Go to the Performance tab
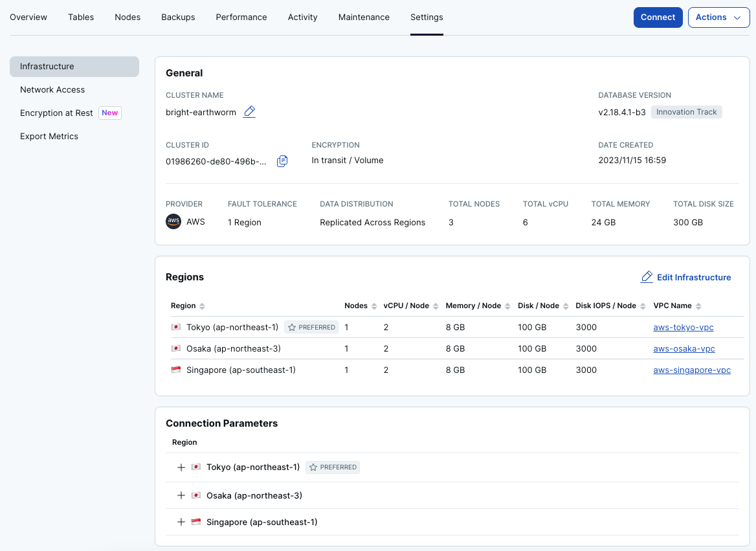Viewport: 756px width, 551px height. [x=241, y=17]
